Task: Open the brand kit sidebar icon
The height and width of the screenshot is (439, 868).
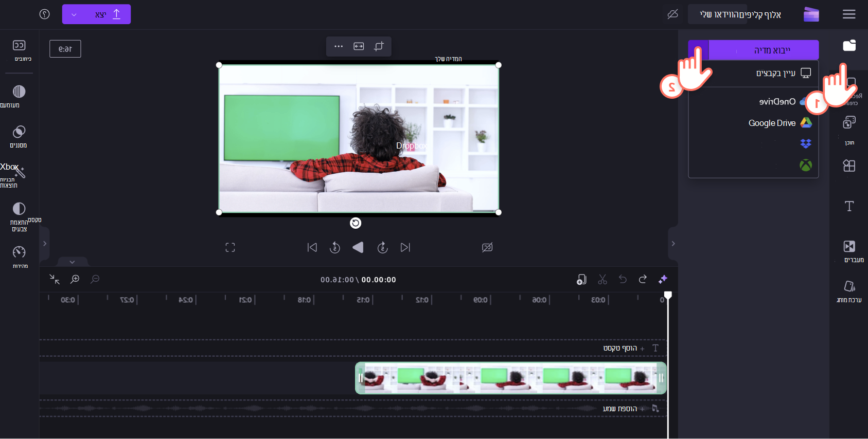Action: tap(849, 286)
